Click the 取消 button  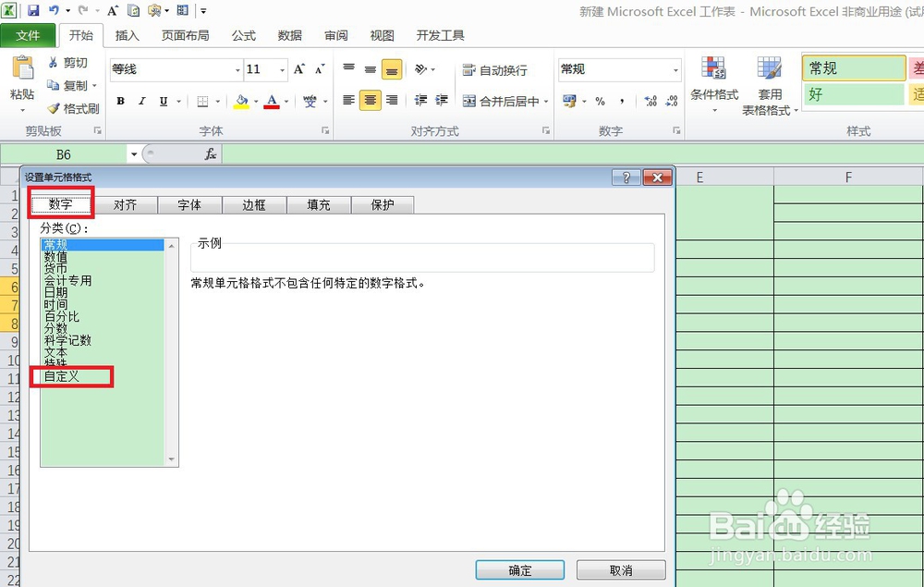[620, 569]
